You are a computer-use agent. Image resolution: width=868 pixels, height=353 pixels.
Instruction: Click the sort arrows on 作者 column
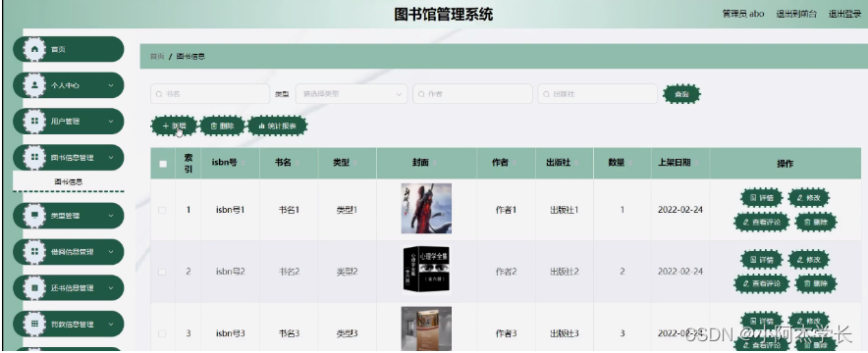pos(515,163)
